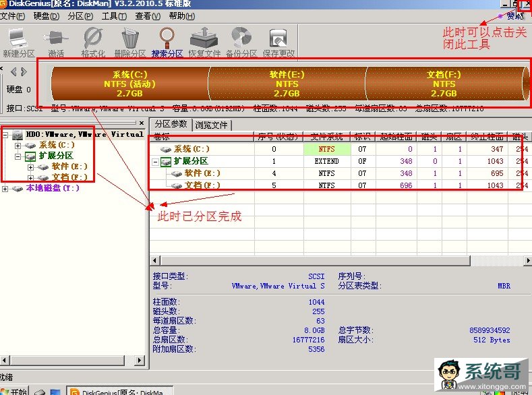
Task: Click drive icon of 本地磁盘(Y:) in tree
Action: tap(18, 189)
